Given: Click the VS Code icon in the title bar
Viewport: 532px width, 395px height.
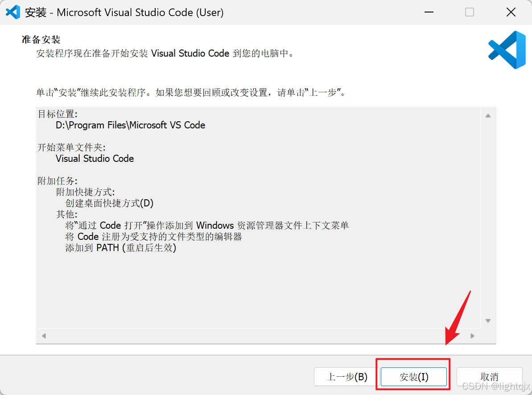Looking at the screenshot, I should click(x=13, y=12).
